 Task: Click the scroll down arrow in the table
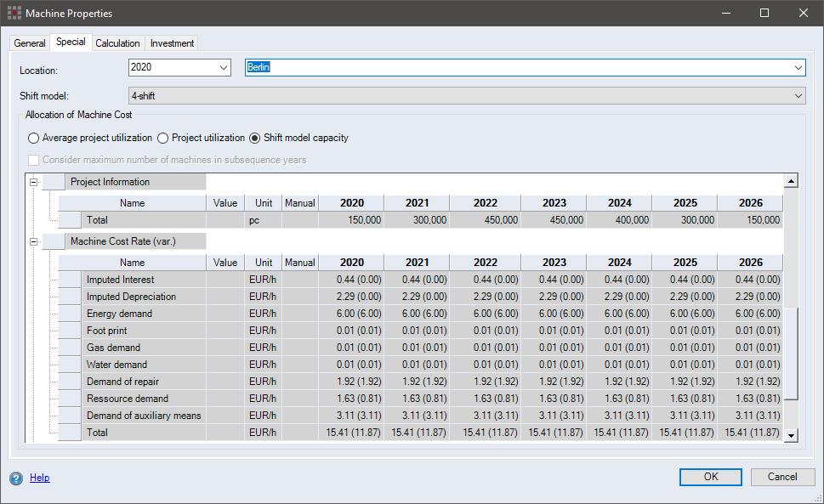[x=790, y=435]
